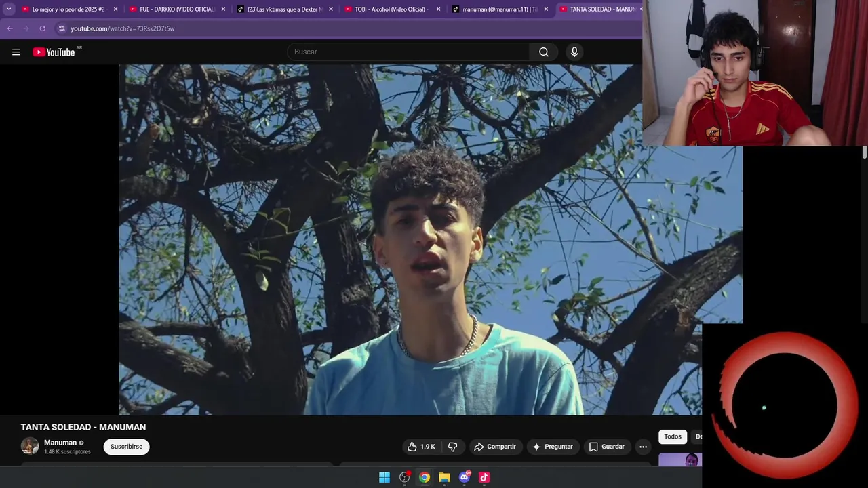Dislike the video with thumbs-down

click(452, 447)
